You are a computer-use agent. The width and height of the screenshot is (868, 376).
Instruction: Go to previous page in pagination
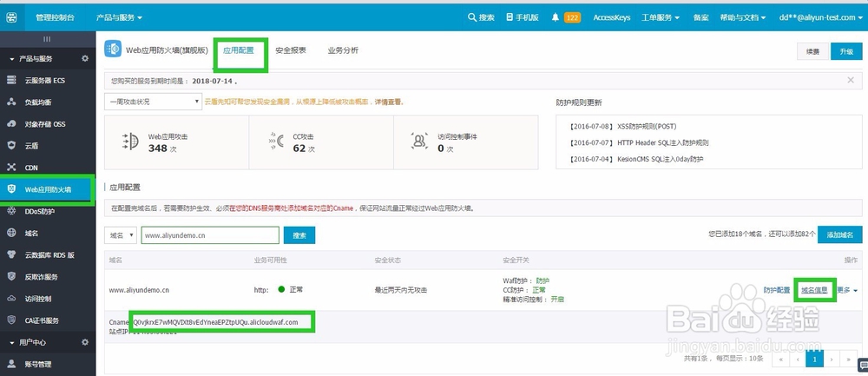[x=798, y=359]
